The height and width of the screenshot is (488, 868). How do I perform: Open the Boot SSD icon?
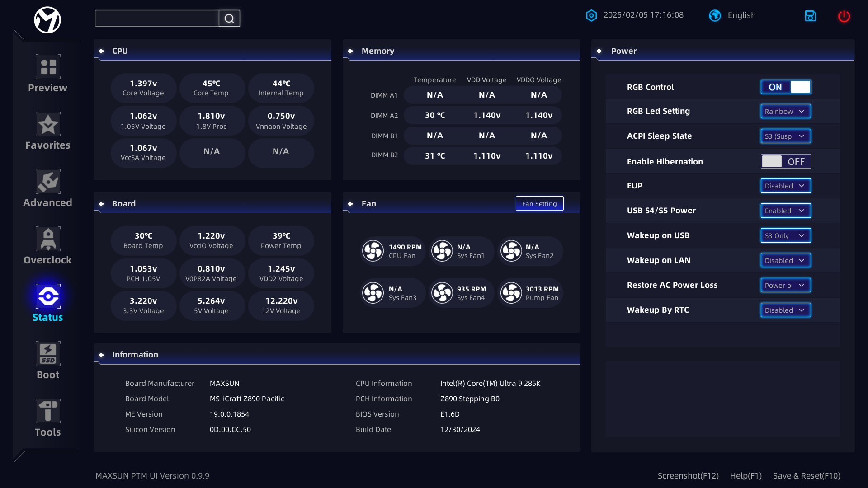click(48, 354)
